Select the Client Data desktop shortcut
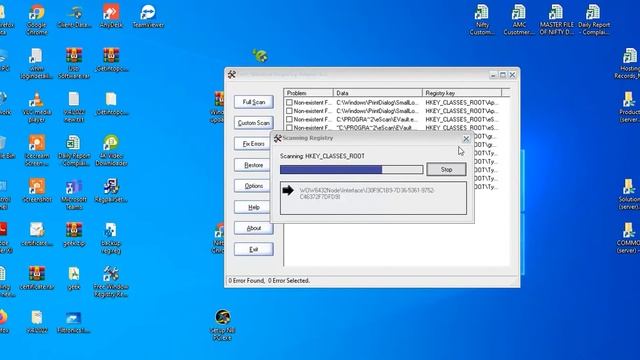The height and width of the screenshot is (360, 640). [x=74, y=16]
